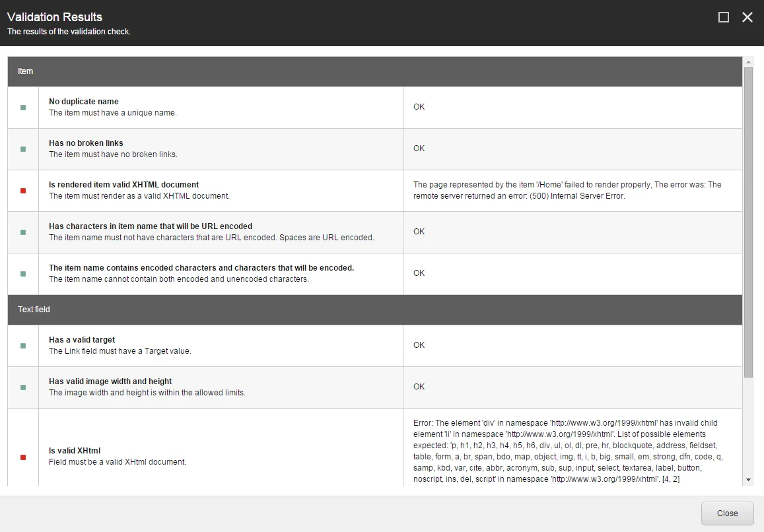Click 'The item must render as a valid XHTML document.'
Image resolution: width=764 pixels, height=532 pixels.
click(139, 196)
